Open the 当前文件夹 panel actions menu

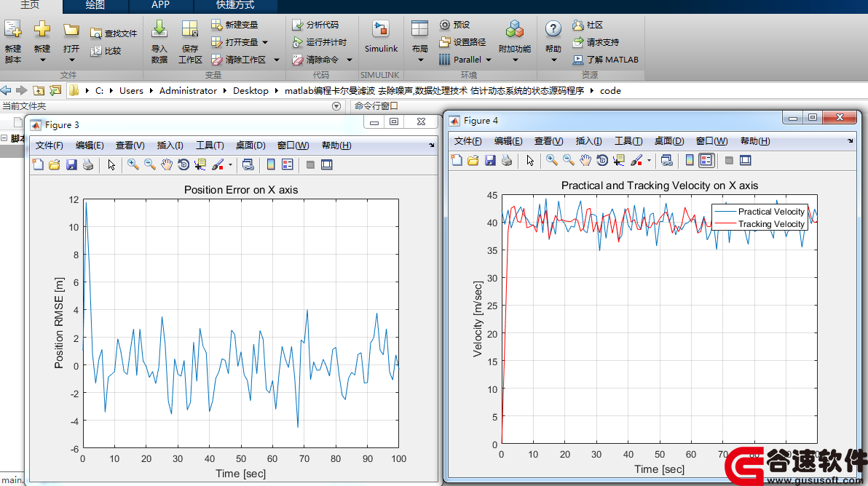(x=336, y=106)
